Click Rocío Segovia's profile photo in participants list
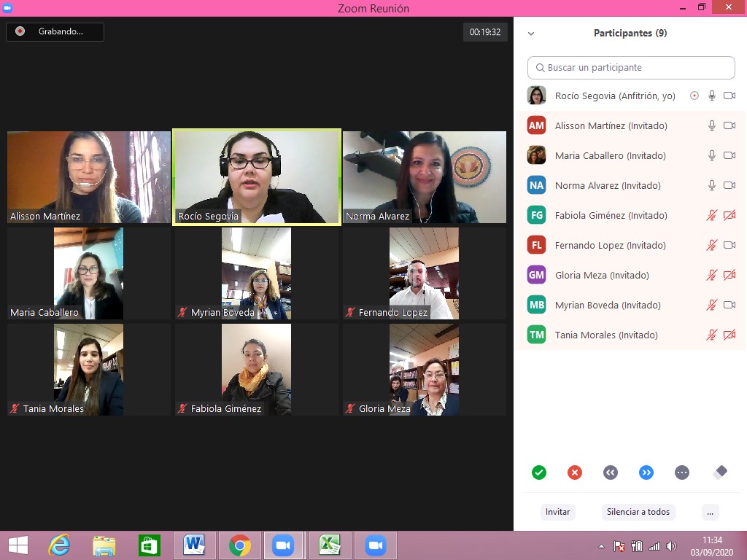This screenshot has width=747, height=560. pos(536,96)
